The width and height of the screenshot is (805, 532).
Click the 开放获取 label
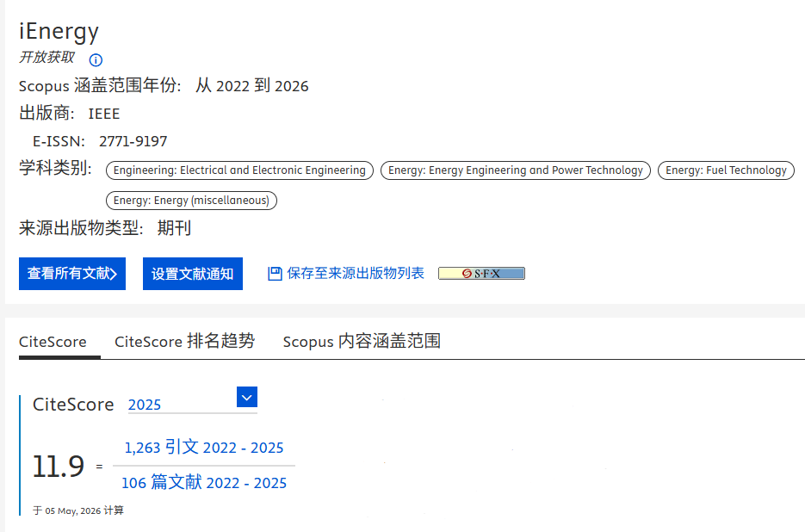tap(46, 58)
